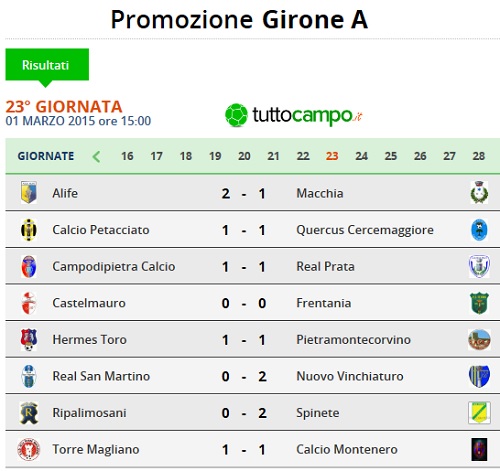Screen dimensions: 500x471
Task: Click the Alife team crest
Action: (x=29, y=193)
